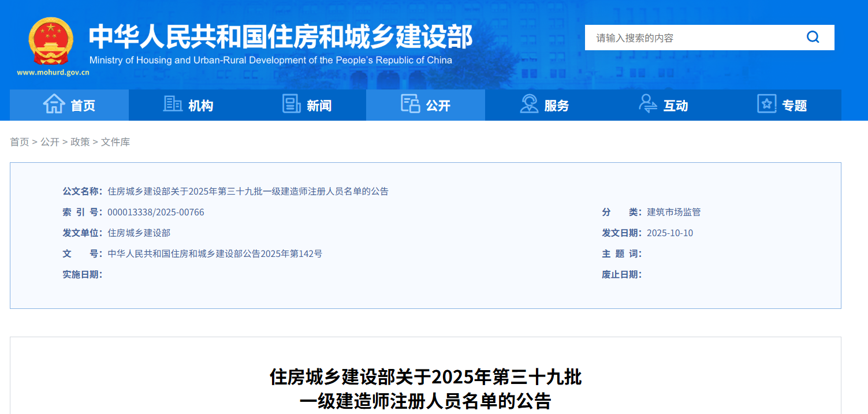Click the star icon for 专题

[x=766, y=104]
